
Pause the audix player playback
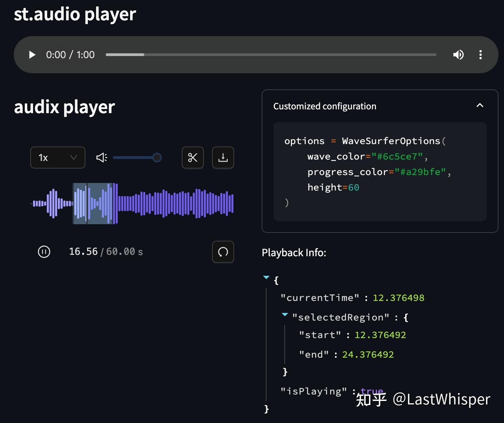pos(44,251)
